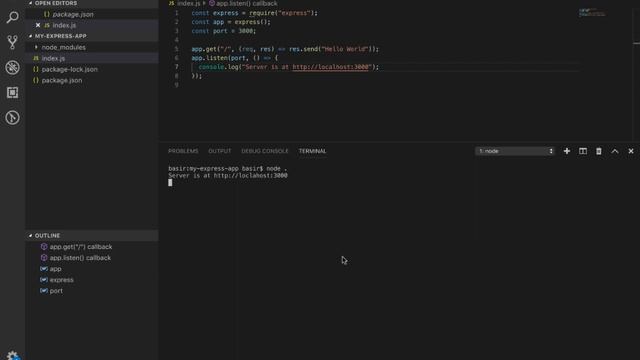Open index.js in the explorer tree

tap(53, 58)
